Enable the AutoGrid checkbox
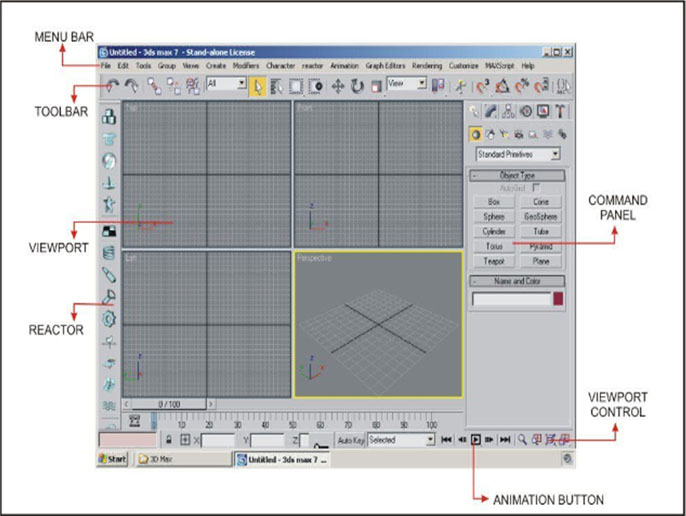This screenshot has height=516, width=686. point(536,188)
